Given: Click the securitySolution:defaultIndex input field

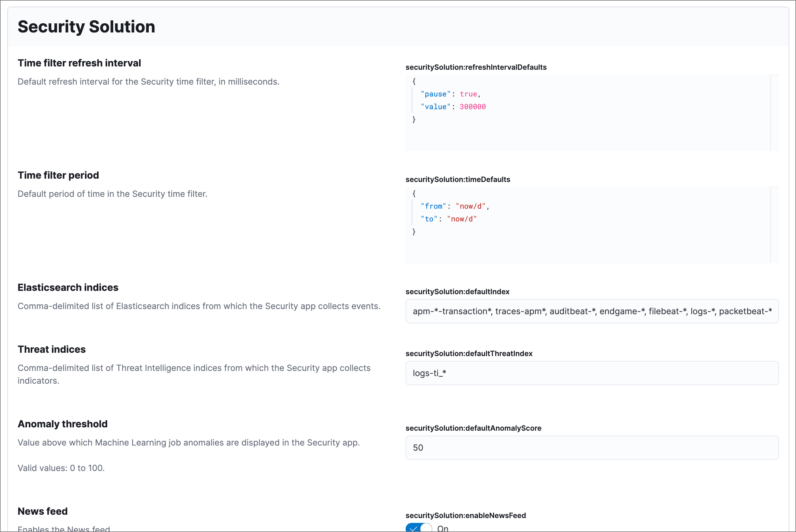Looking at the screenshot, I should point(592,311).
